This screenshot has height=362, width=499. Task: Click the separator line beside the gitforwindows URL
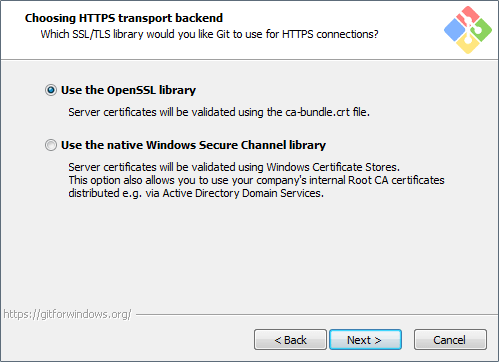317,314
